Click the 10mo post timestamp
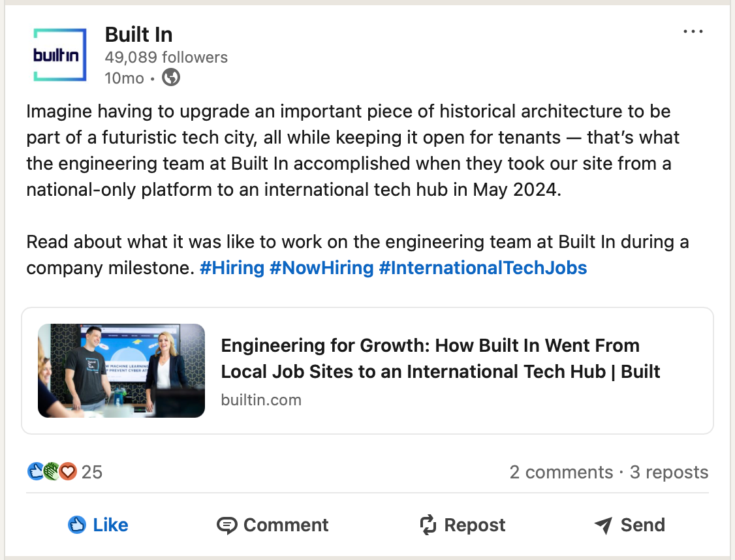Image resolution: width=735 pixels, height=560 pixels. pos(124,78)
